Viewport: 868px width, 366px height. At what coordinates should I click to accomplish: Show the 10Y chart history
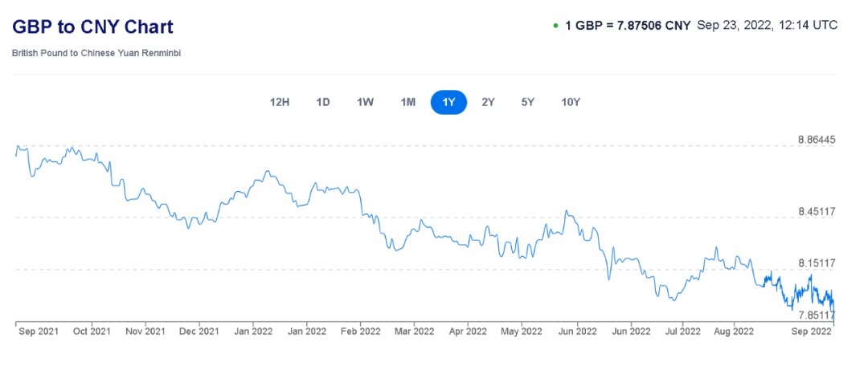point(571,102)
